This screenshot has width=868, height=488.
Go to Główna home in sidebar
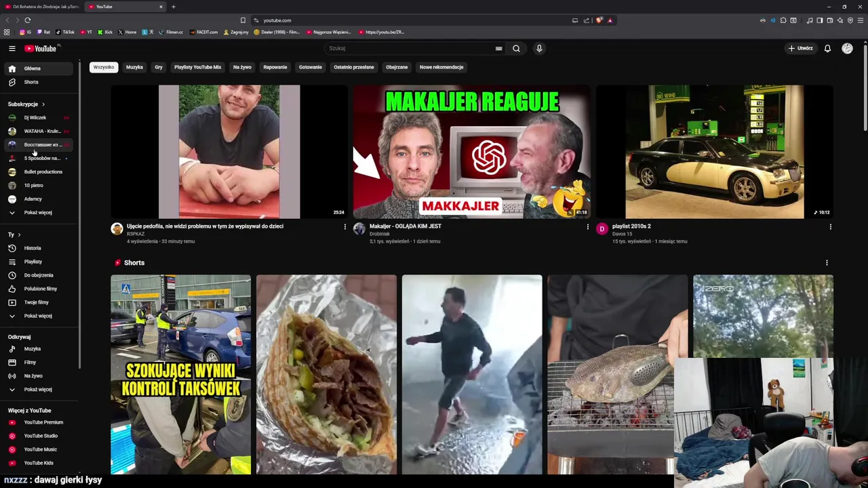pos(39,68)
